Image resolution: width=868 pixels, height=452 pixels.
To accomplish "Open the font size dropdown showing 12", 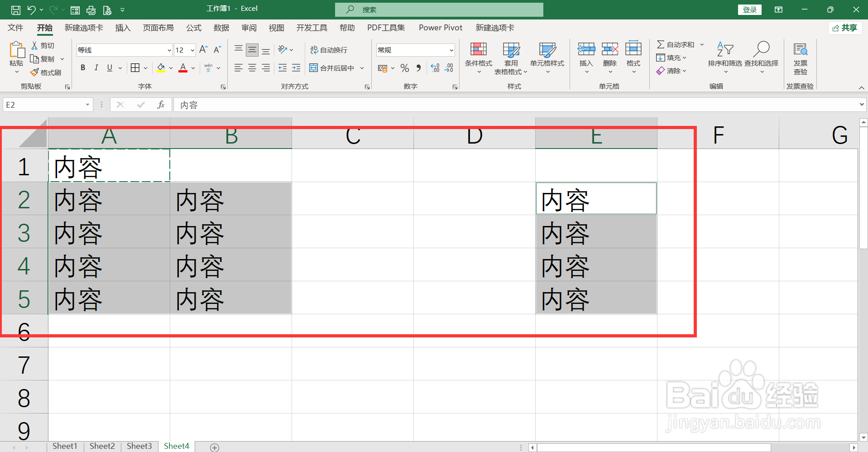I will point(192,50).
